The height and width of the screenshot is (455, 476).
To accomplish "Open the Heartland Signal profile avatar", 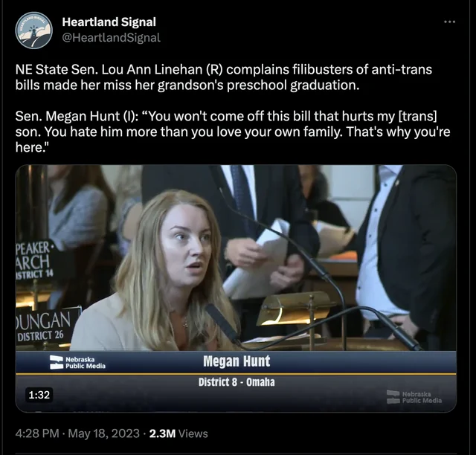I will [x=33, y=30].
